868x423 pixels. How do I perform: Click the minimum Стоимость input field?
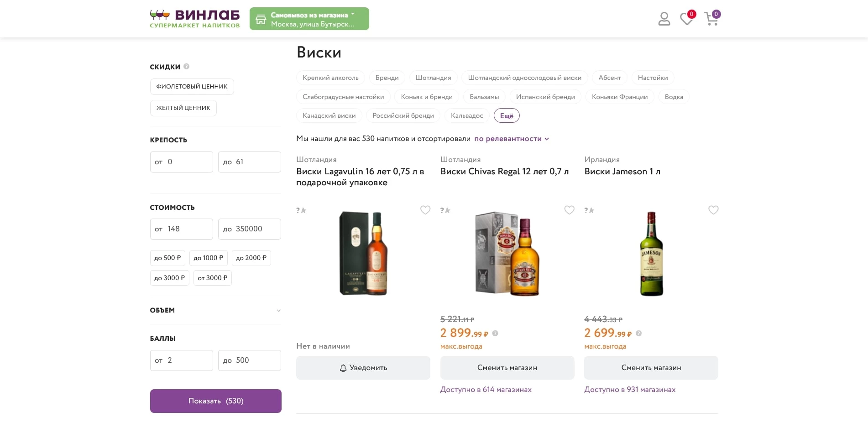tap(182, 229)
